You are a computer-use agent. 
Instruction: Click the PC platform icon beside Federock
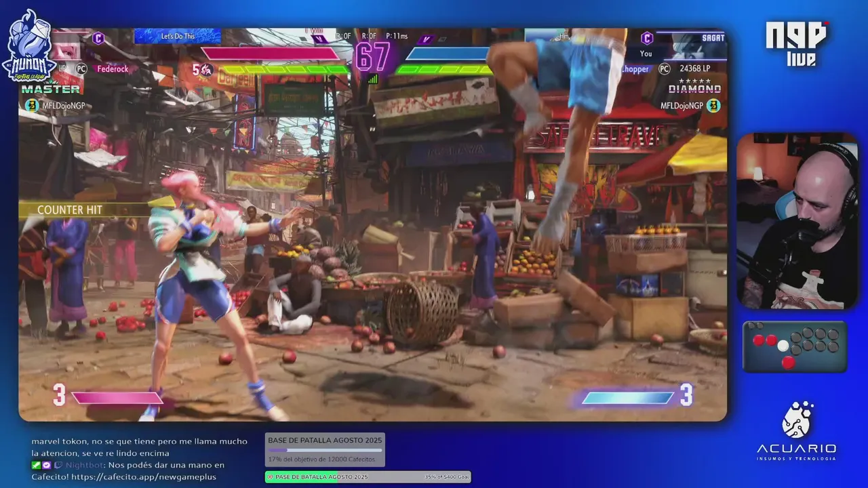click(x=81, y=68)
